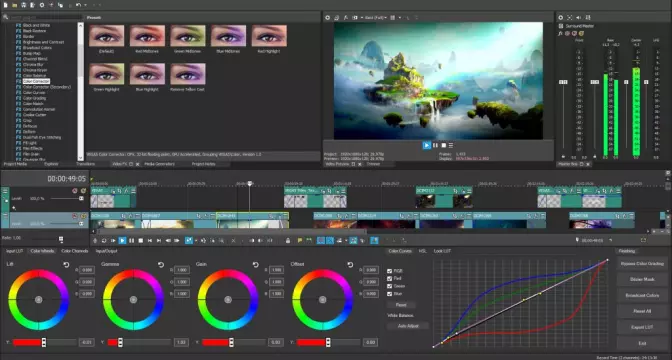The image size is (672, 360).
Task: Open the preview quality Best (Full) dropdown
Action: pyautogui.click(x=376, y=18)
